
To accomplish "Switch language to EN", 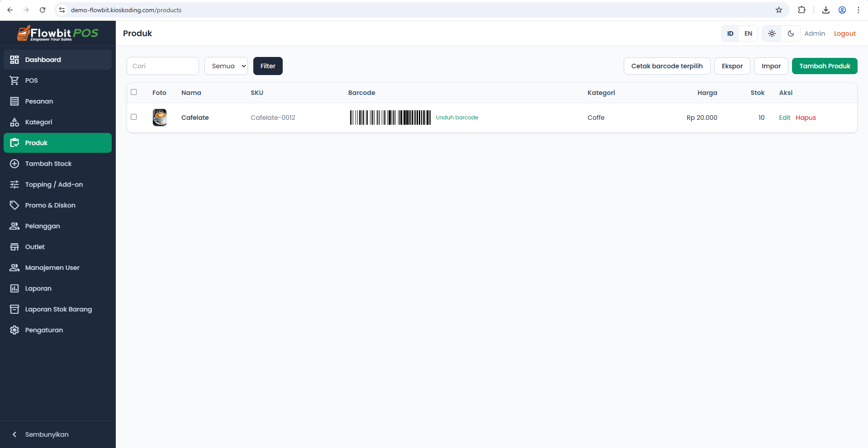I will [x=748, y=33].
